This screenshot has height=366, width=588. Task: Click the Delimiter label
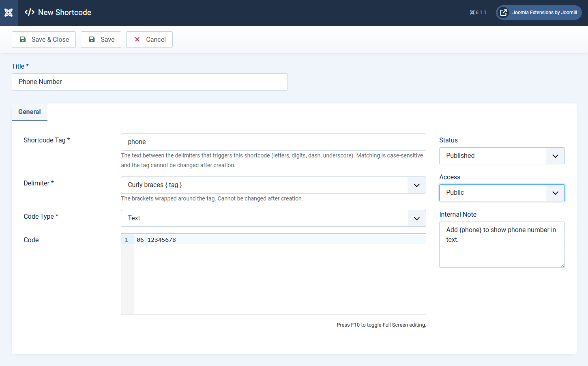pyautogui.click(x=39, y=183)
